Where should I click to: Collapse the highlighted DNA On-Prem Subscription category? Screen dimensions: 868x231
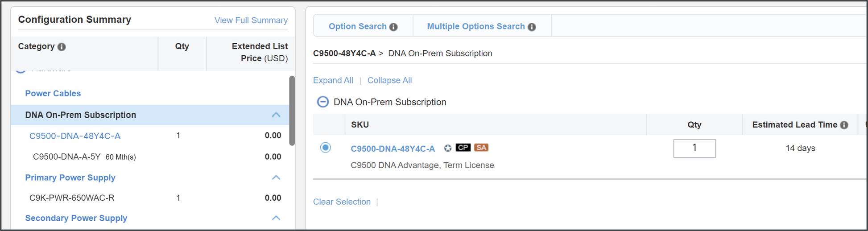[x=276, y=115]
